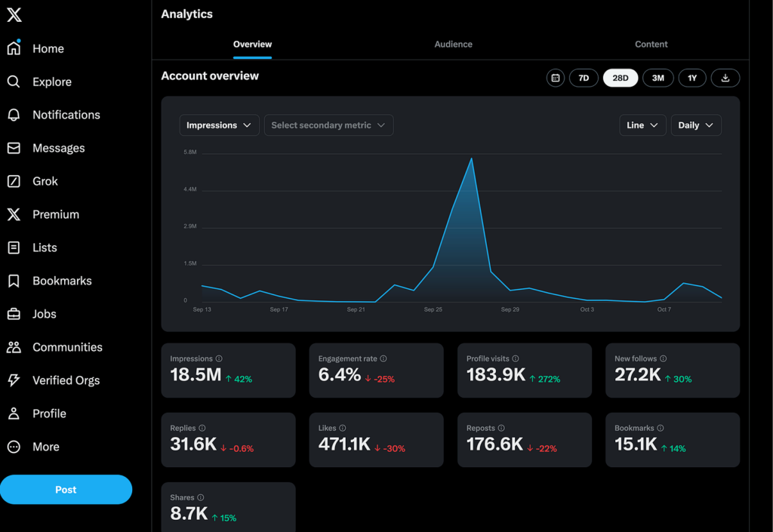
Task: Switch to the Content tab
Action: [651, 45]
